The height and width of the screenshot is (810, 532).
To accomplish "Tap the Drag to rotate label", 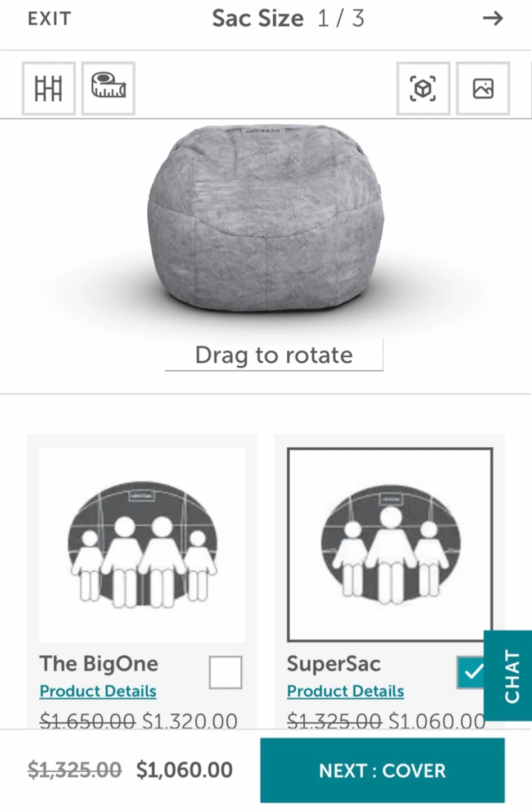I will tap(274, 355).
